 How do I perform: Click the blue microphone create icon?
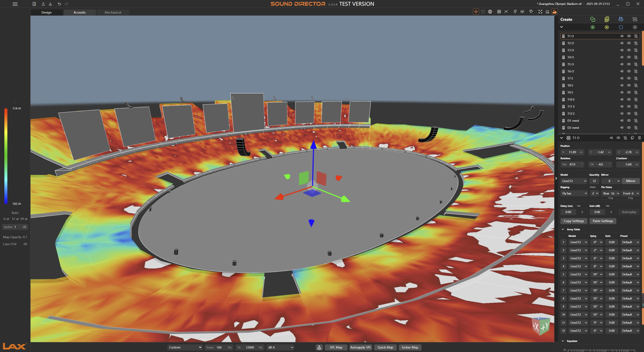[x=621, y=19]
